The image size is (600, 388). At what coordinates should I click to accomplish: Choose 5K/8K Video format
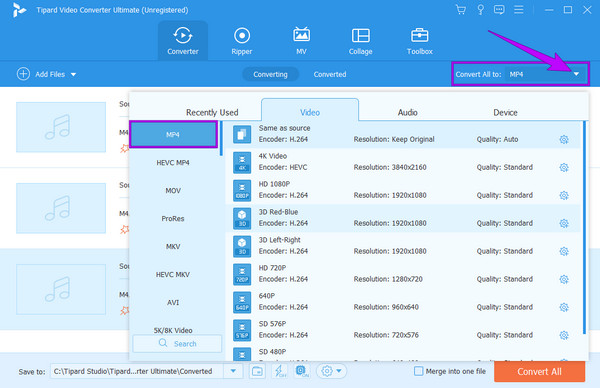tap(173, 330)
